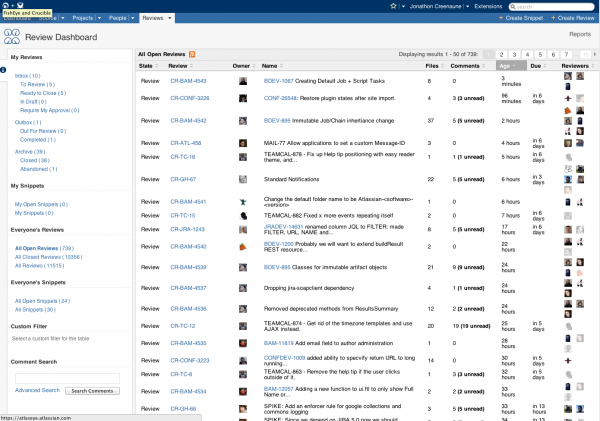Open owner avatar for CR-GH-66
Viewport: 600px width, 421px height.
tap(243, 409)
